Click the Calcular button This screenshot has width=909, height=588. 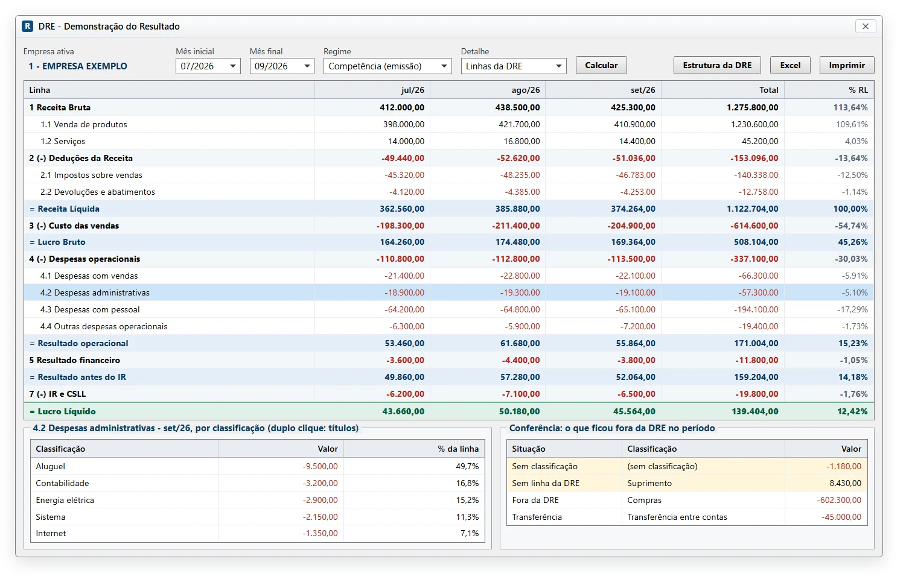point(601,65)
